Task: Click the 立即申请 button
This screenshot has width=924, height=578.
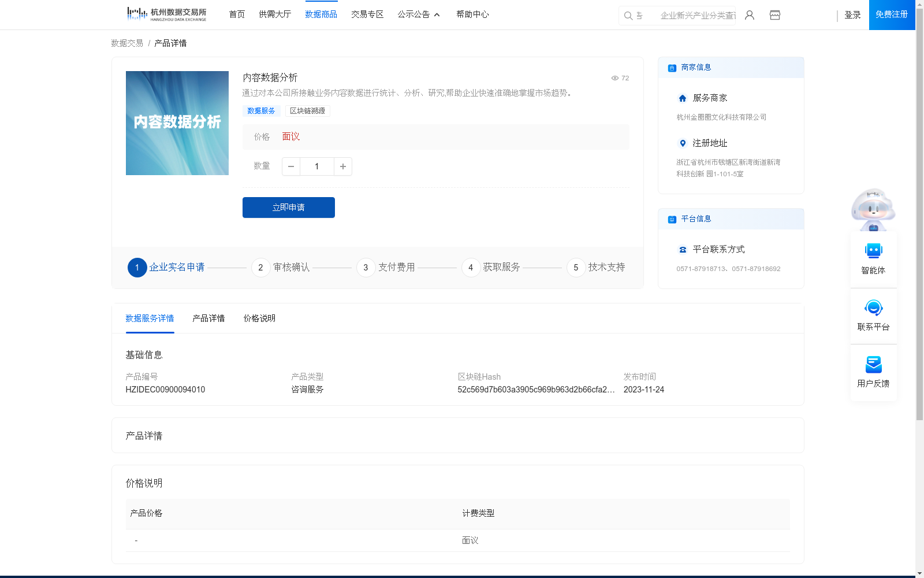Action: point(289,208)
